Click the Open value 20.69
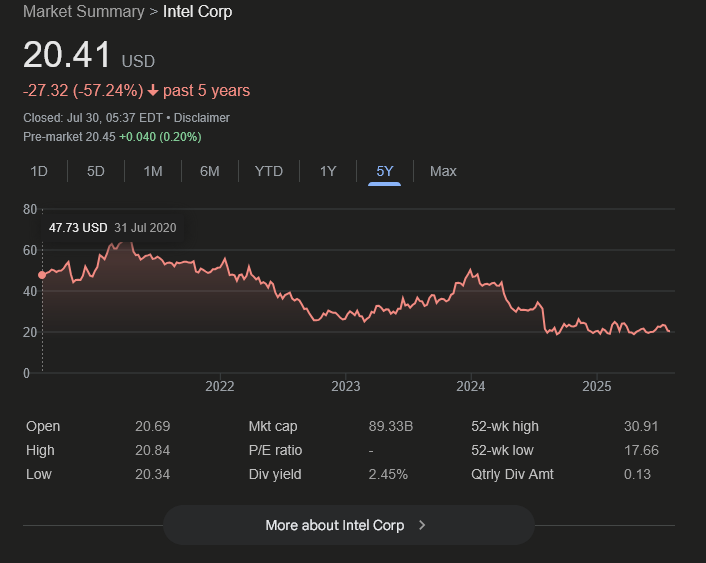706x563 pixels. coord(153,426)
